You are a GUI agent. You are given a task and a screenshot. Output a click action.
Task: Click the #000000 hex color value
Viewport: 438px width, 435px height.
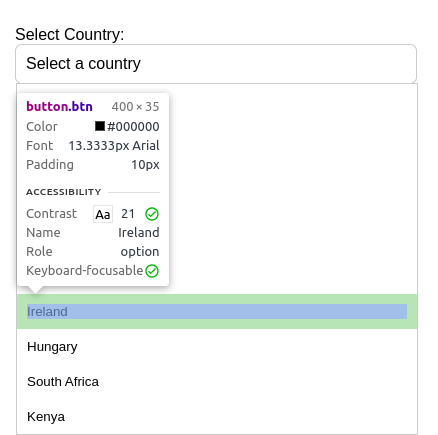tap(133, 127)
